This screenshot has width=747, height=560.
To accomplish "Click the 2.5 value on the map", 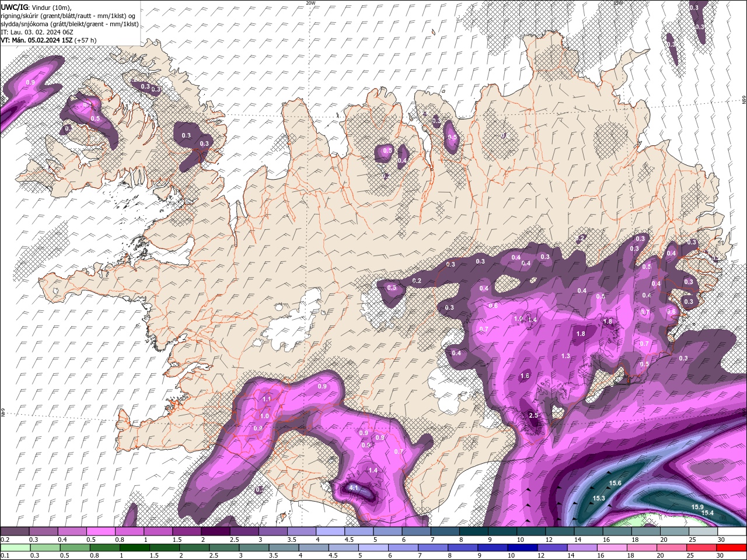I will click(533, 415).
